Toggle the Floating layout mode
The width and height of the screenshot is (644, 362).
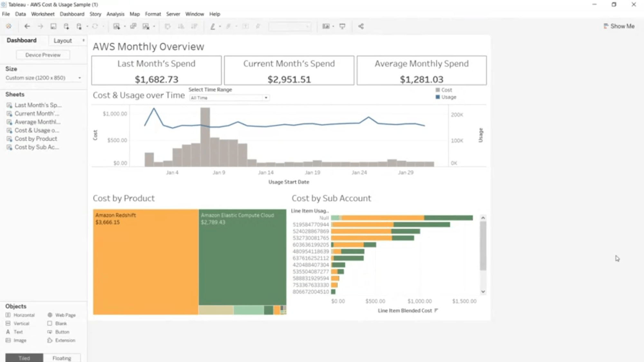coord(62,358)
